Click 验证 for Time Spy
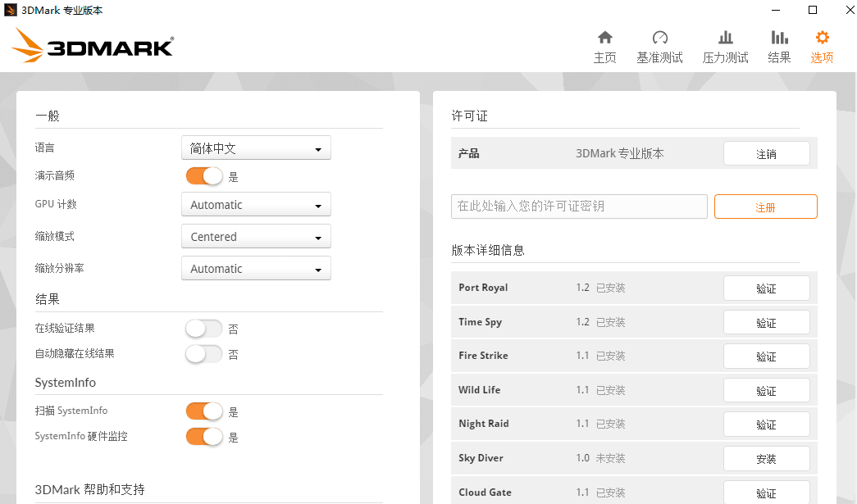 click(x=767, y=323)
